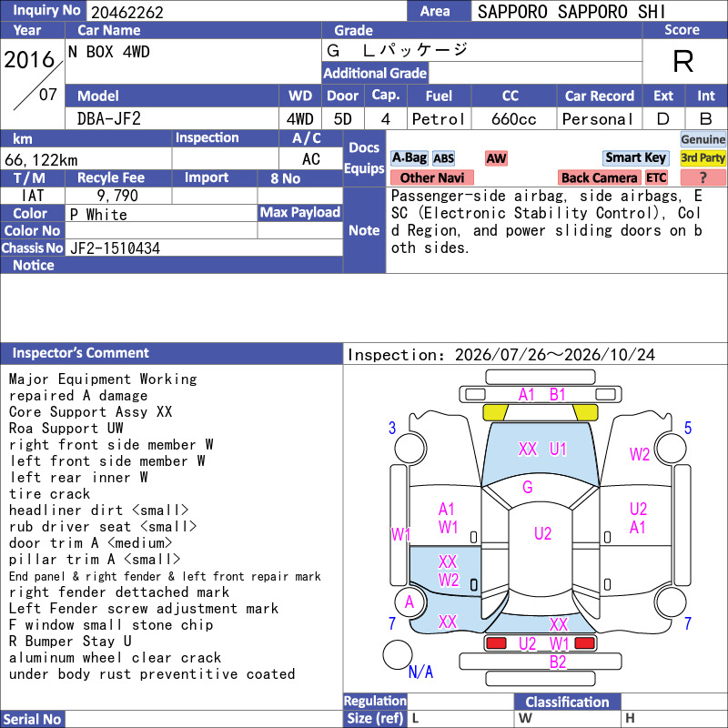Click the red question mark badge
The image size is (728, 728).
(x=703, y=177)
